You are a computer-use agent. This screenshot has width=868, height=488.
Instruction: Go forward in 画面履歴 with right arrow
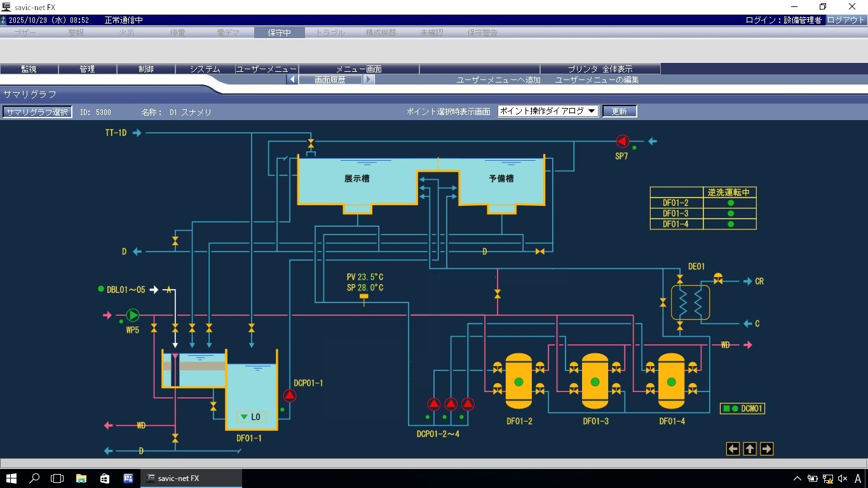369,79
